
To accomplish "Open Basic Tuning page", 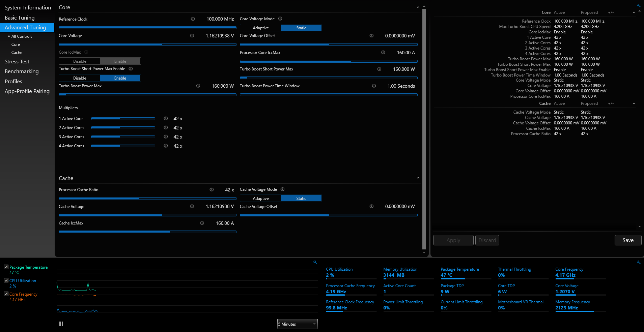I will pyautogui.click(x=20, y=18).
